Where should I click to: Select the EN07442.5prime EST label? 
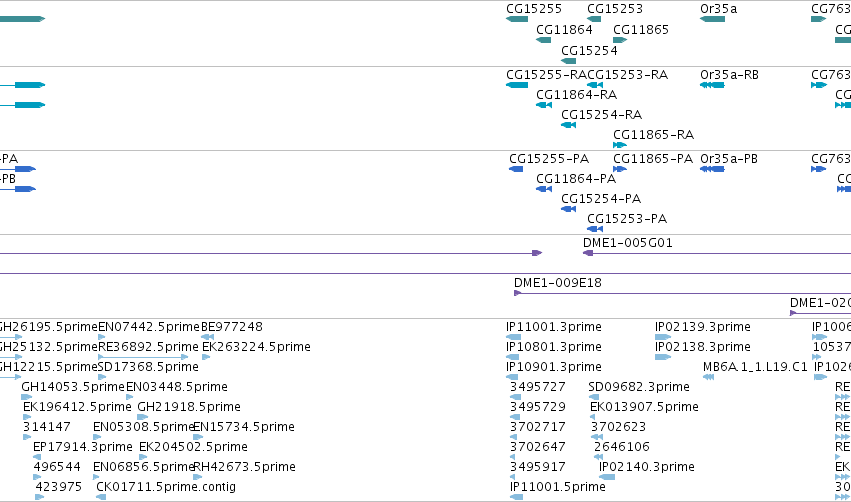click(149, 327)
